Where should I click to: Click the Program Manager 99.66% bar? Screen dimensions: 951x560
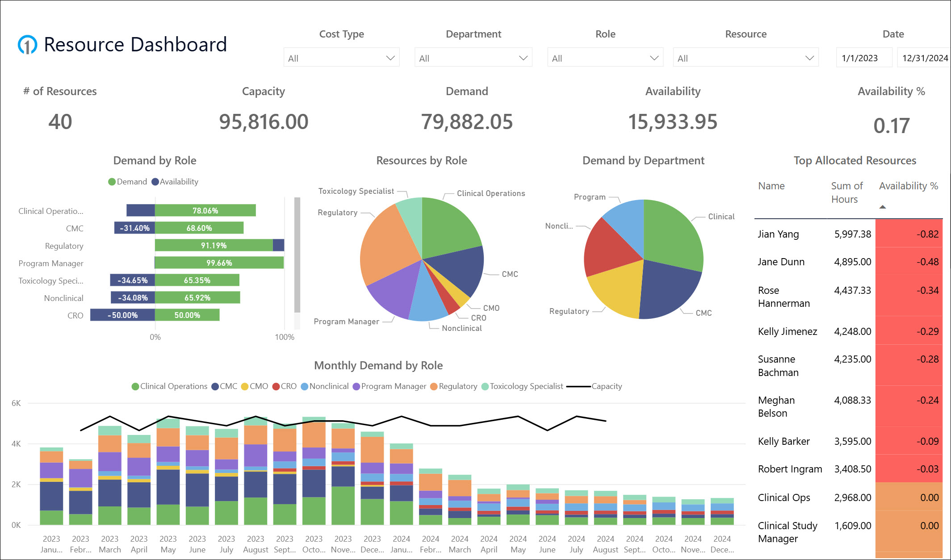(x=219, y=263)
